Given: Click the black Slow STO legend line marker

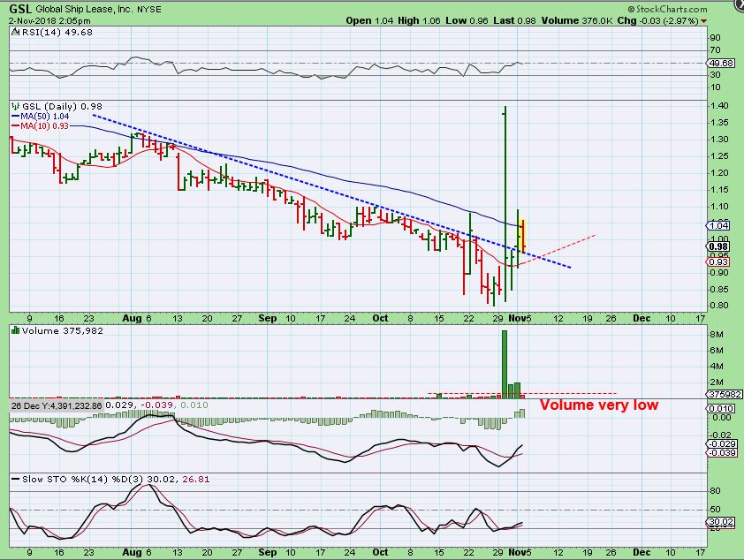Looking at the screenshot, I should click(x=15, y=480).
